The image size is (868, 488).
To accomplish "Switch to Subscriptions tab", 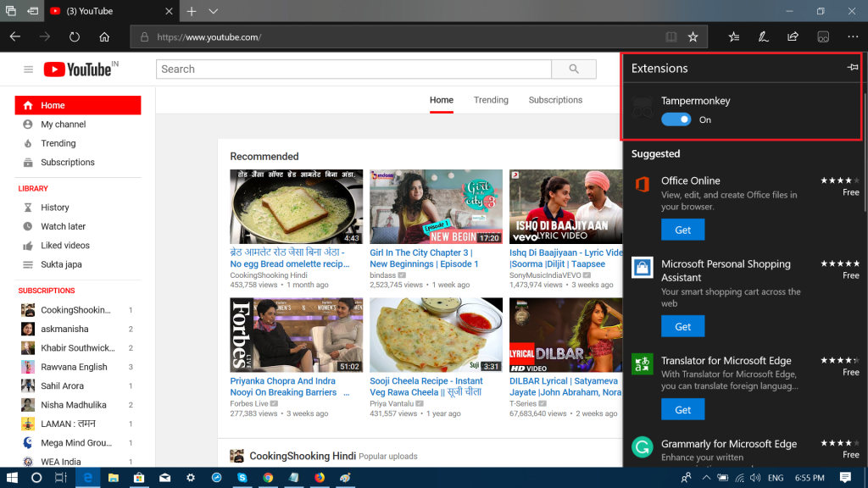I will tap(555, 100).
